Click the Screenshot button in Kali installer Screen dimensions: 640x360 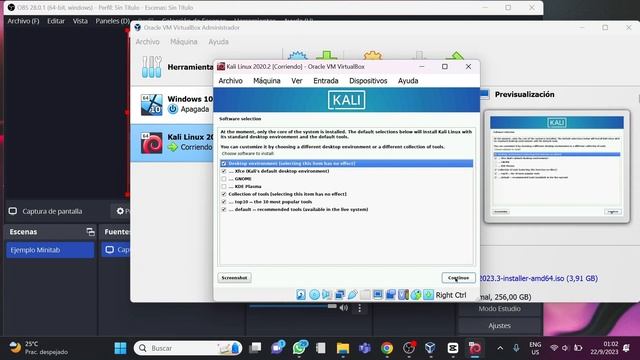click(234, 278)
